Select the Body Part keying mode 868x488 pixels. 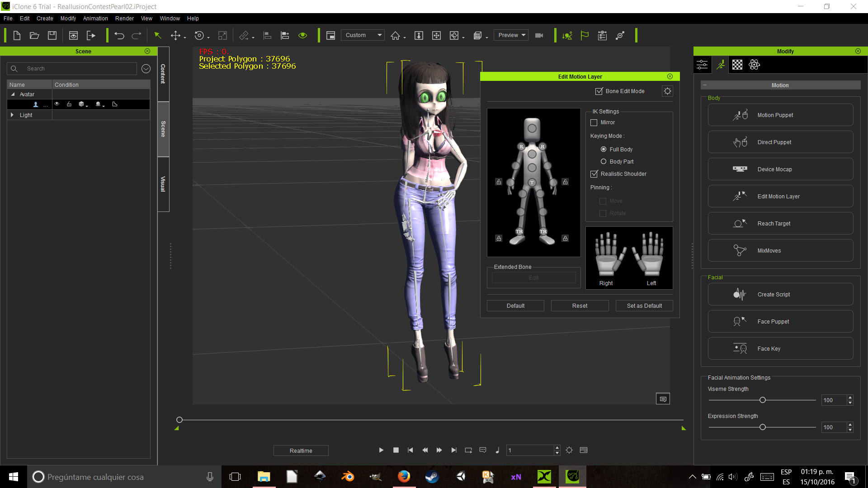coord(604,161)
